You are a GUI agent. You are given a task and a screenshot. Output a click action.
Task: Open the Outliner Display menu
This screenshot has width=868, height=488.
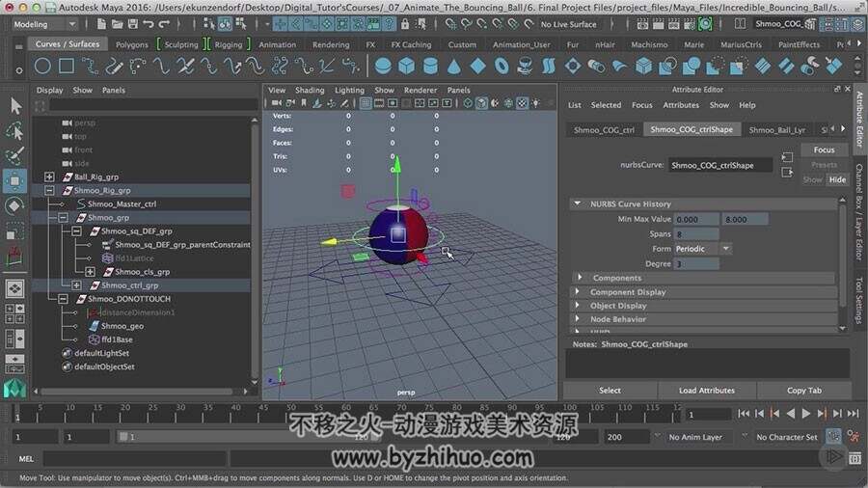(50, 91)
